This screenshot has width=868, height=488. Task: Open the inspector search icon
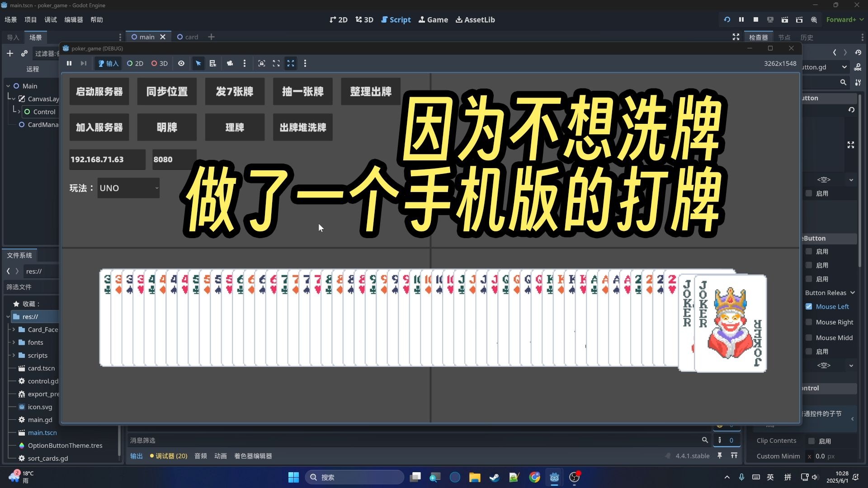point(843,82)
